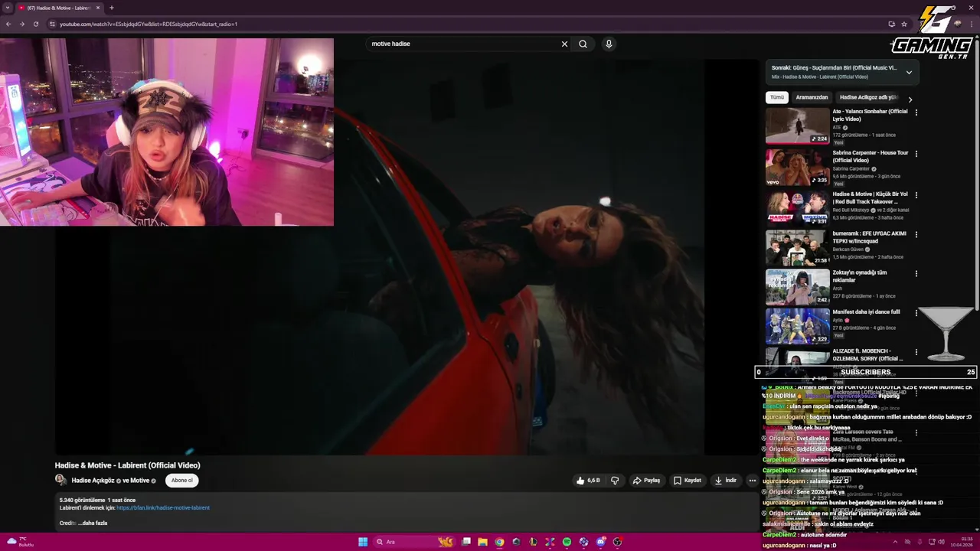Expand description with '...daha fazla'
The image size is (980, 551).
(x=93, y=523)
